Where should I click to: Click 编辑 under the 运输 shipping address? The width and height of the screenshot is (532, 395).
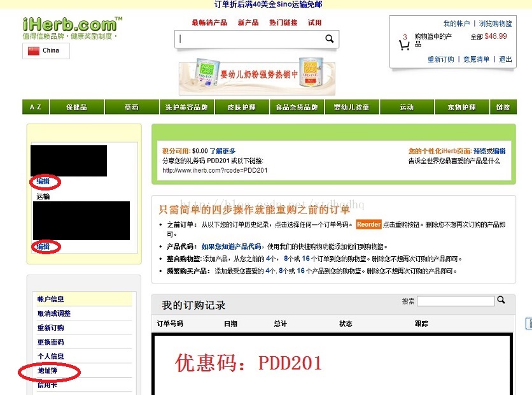43,247
